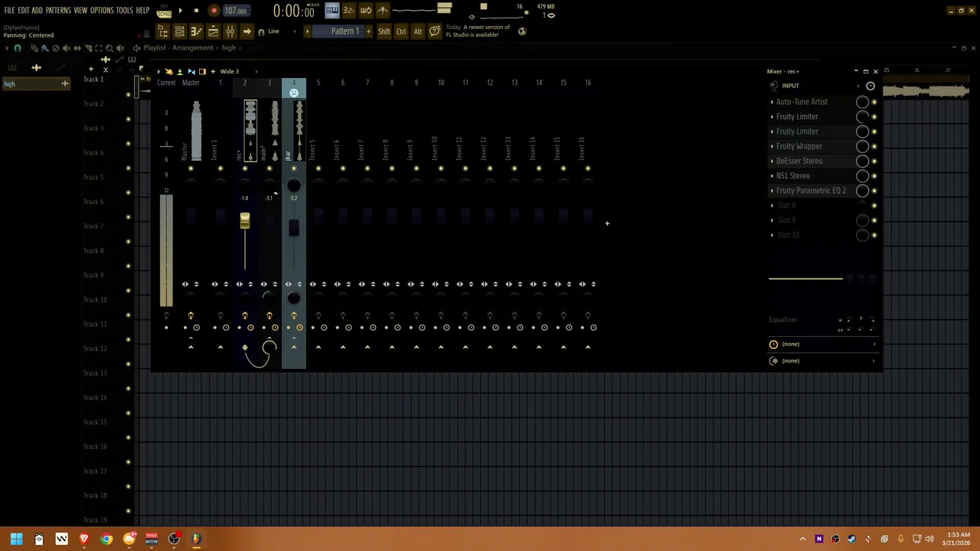Viewport: 980px width, 551px height.
Task: Expand the Auto-Tune Artist slot menu
Action: pos(772,102)
